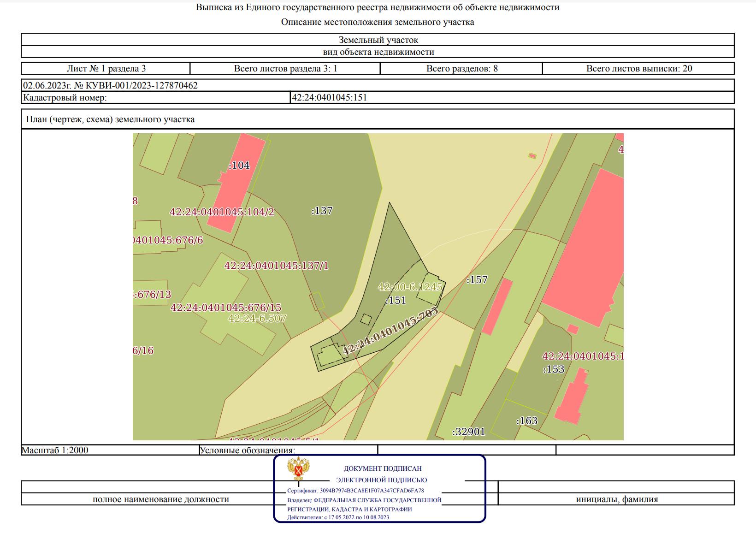Image resolution: width=756 pixels, height=551 pixels.
Task: Click the narrow red building below :157
Action: pos(497,306)
